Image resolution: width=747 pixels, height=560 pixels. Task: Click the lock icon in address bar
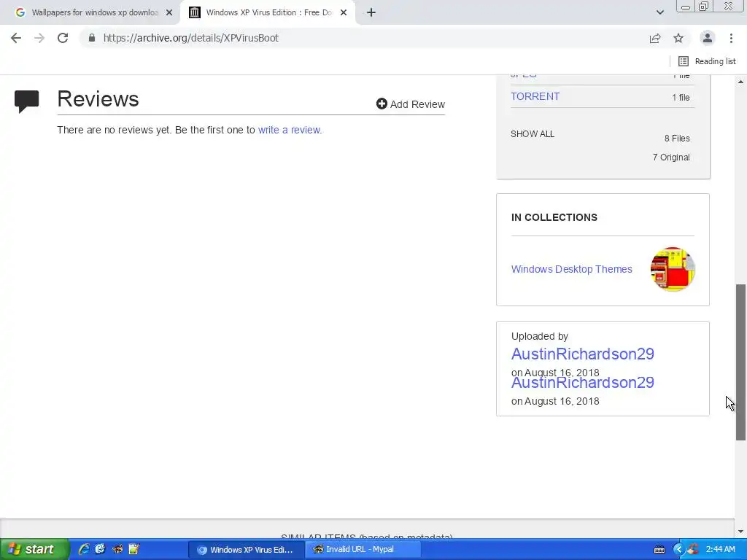point(92,38)
